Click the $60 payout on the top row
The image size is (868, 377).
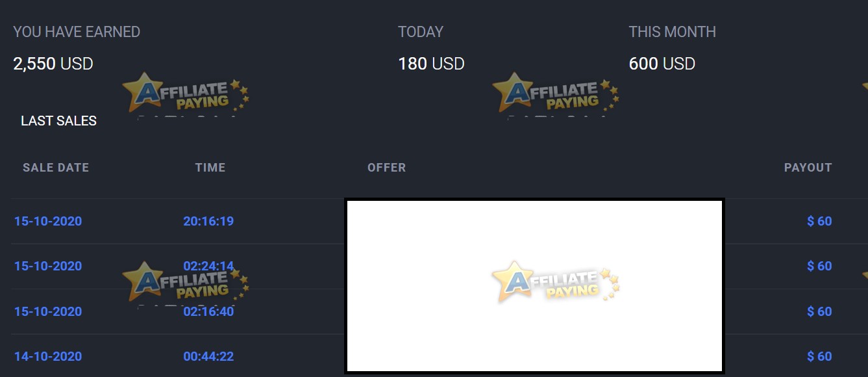819,221
